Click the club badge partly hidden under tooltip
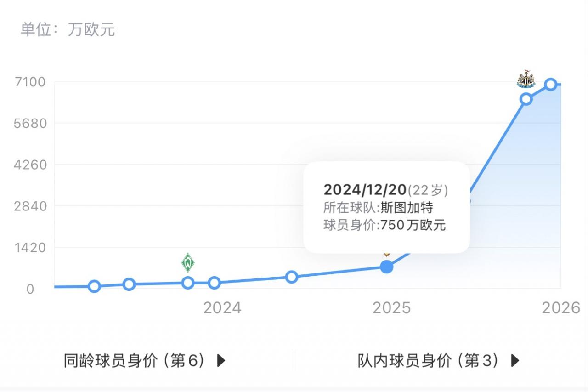 pos(387,254)
